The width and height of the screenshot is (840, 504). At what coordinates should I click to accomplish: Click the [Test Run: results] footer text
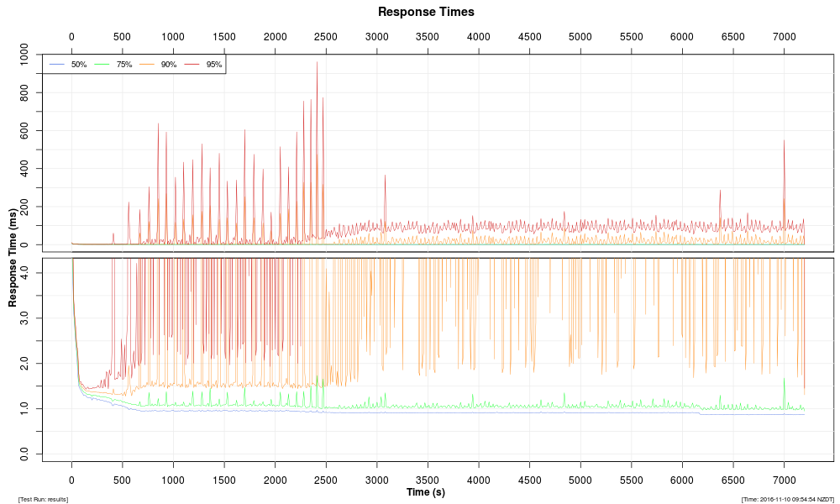click(x=43, y=499)
